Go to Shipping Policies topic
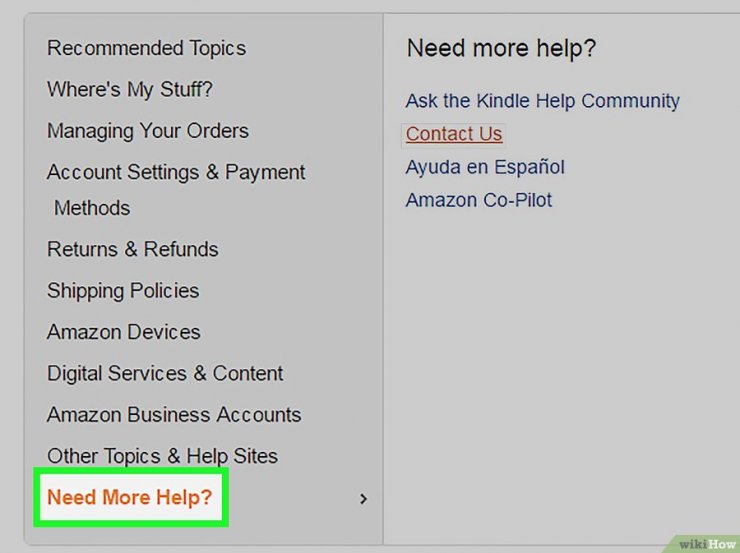The image size is (740, 553). (x=123, y=291)
